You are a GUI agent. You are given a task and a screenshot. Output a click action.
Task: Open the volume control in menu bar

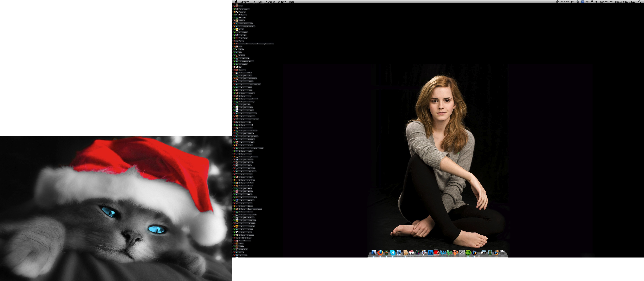click(x=597, y=2)
